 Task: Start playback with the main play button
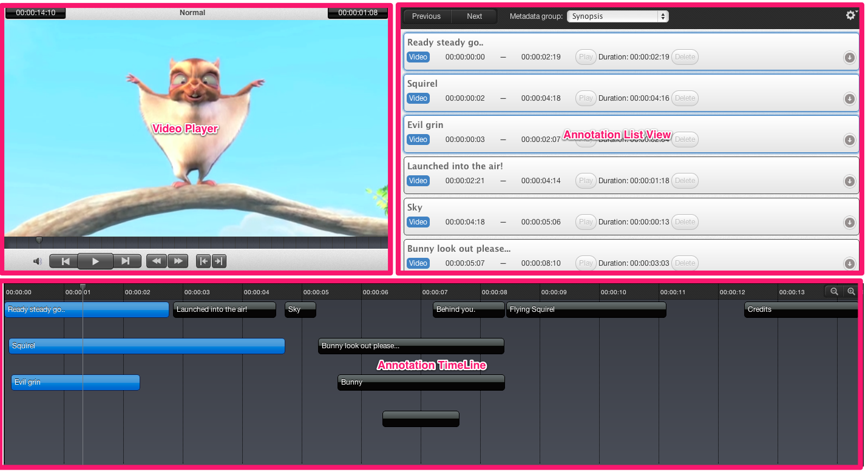(95, 261)
